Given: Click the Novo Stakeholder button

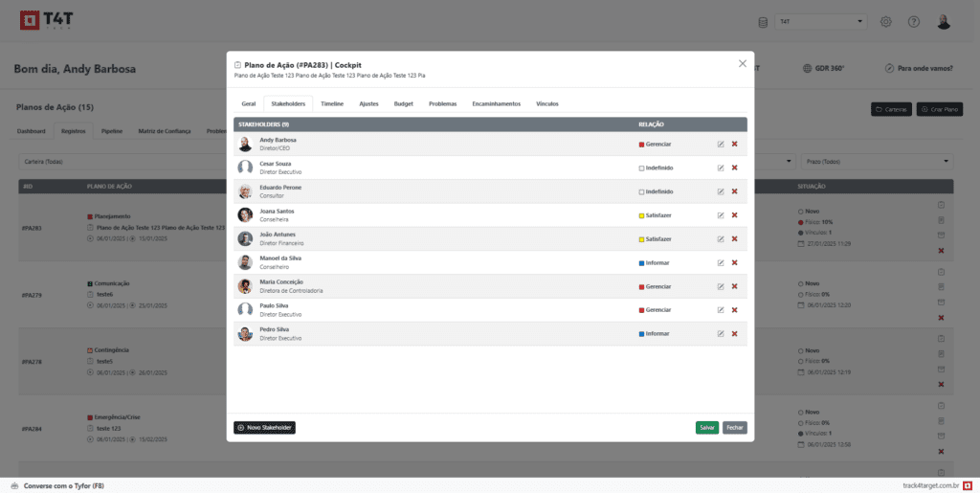Looking at the screenshot, I should point(264,428).
